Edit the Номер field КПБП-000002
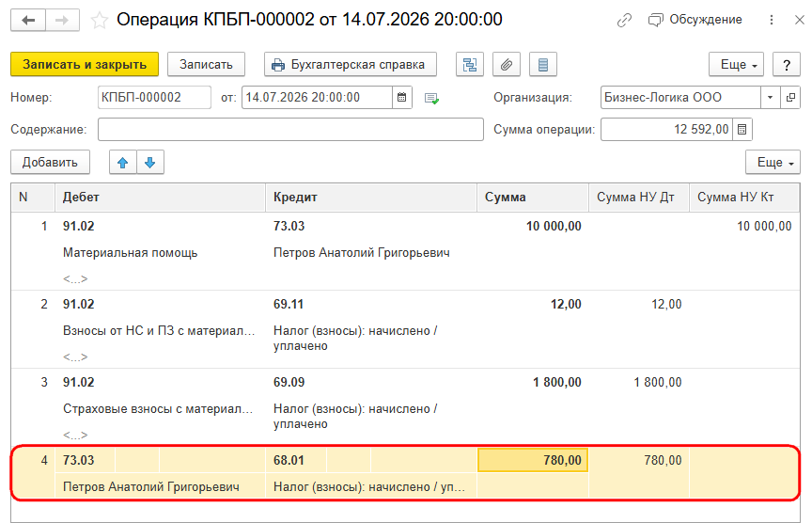The height and width of the screenshot is (523, 812). tap(154, 98)
